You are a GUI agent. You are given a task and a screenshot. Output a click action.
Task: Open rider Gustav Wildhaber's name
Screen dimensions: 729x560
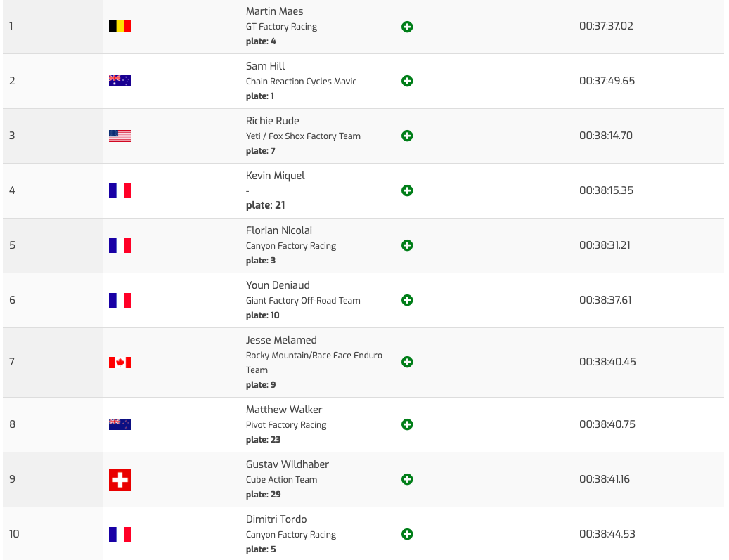click(x=288, y=464)
